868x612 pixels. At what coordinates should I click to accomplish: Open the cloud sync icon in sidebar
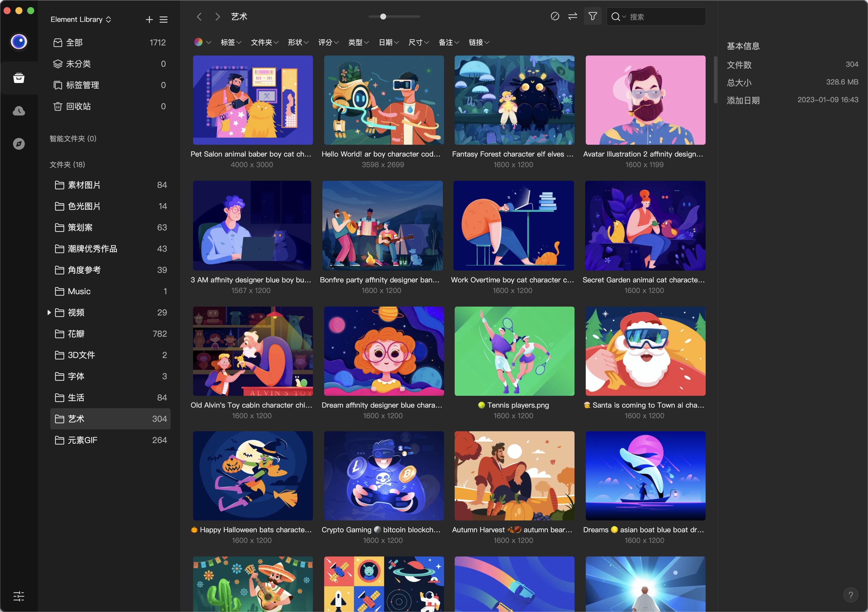coord(19,111)
